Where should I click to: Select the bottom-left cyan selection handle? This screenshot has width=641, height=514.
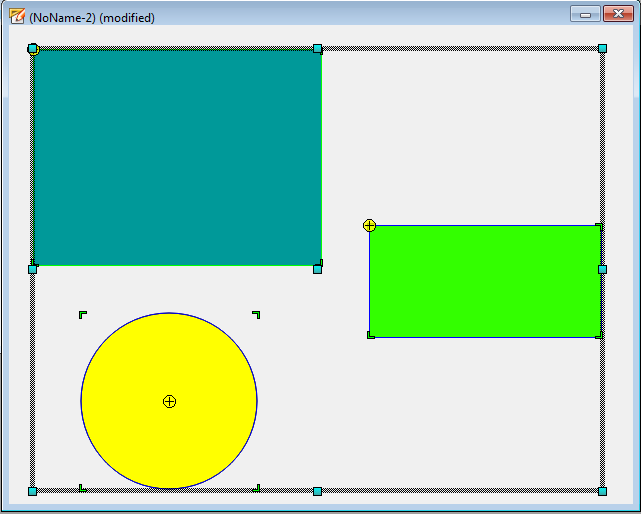[33, 491]
